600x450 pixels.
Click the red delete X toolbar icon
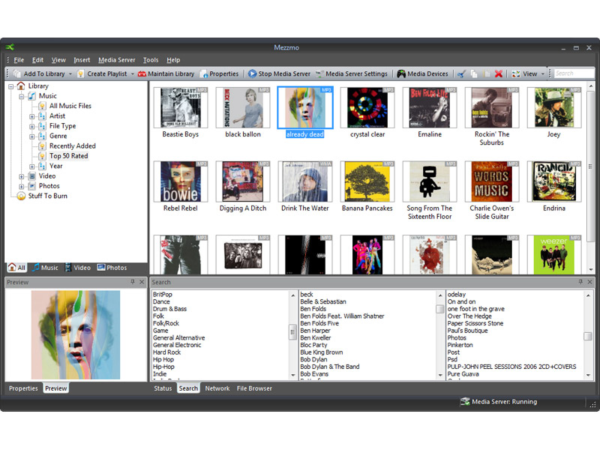point(498,74)
